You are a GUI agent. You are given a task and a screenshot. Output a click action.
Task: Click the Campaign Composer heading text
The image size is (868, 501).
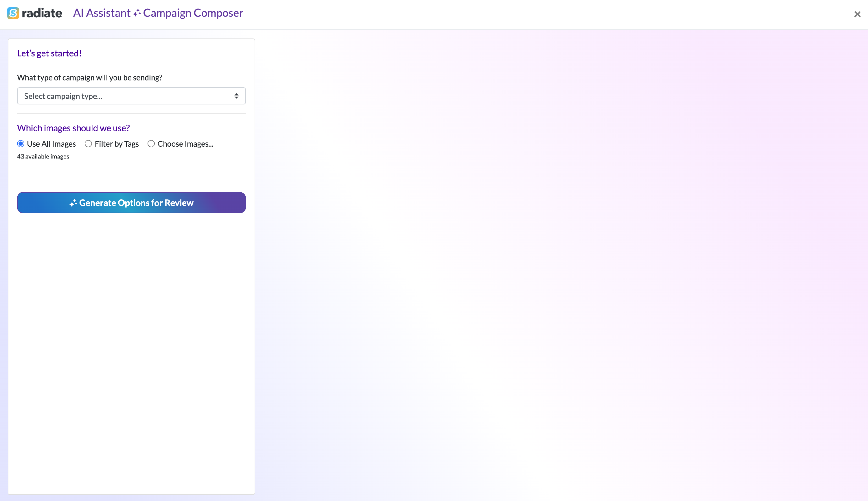(193, 13)
